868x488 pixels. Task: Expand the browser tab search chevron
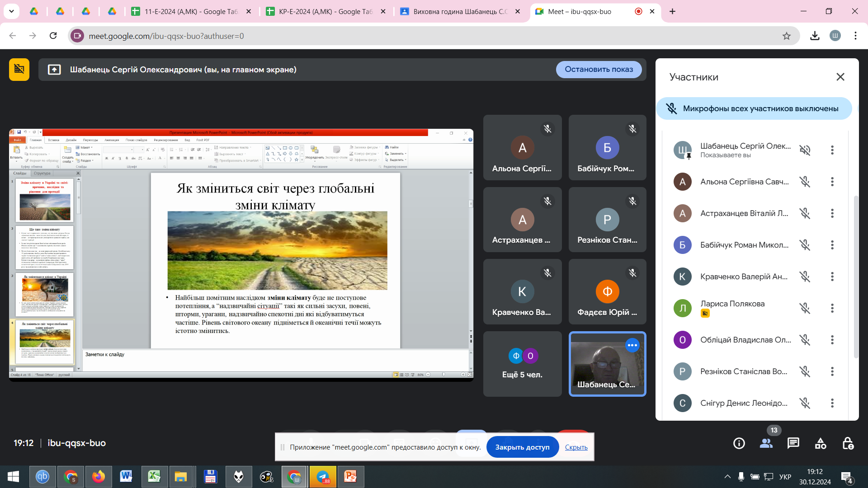coord(11,11)
